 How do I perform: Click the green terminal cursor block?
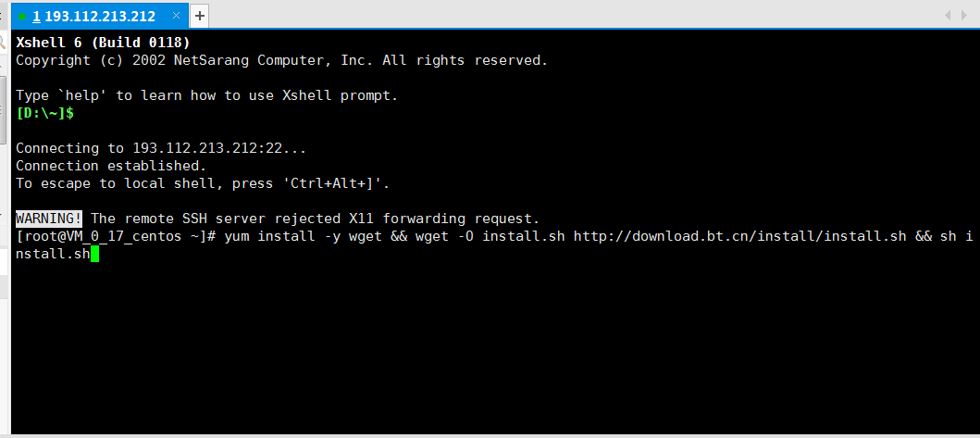[94, 254]
